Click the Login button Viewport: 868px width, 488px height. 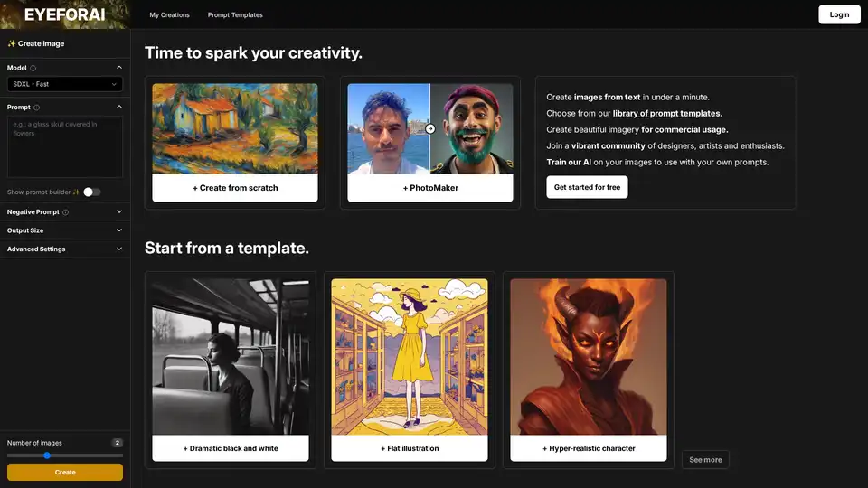pos(839,14)
